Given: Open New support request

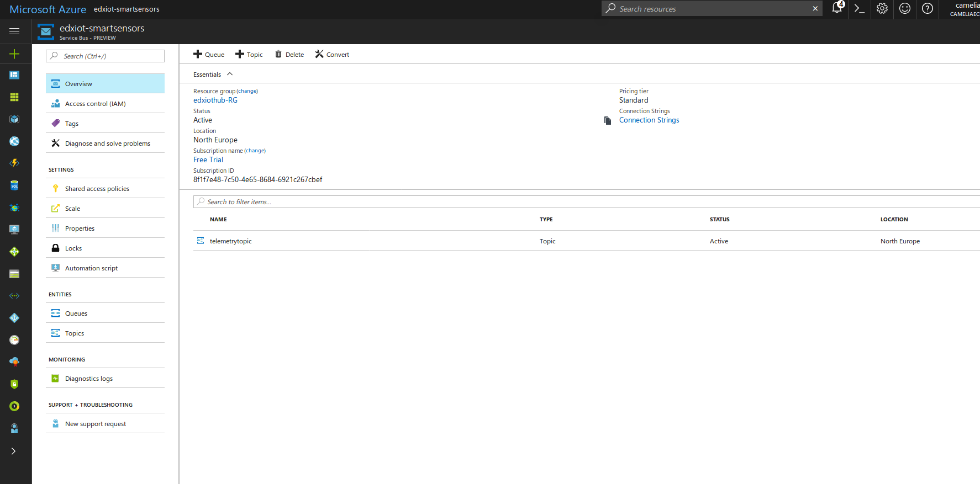Looking at the screenshot, I should pyautogui.click(x=105, y=423).
